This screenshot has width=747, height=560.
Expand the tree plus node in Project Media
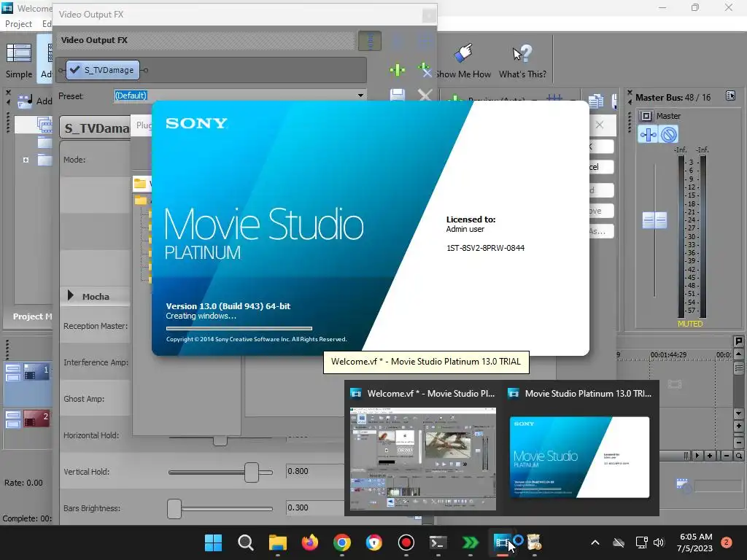26,160
